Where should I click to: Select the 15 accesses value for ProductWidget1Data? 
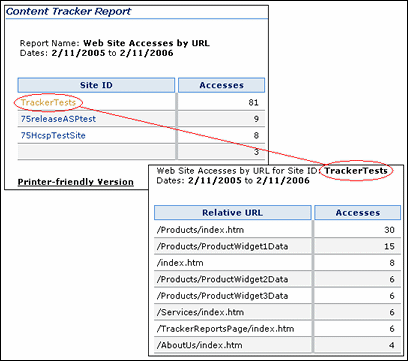point(389,246)
